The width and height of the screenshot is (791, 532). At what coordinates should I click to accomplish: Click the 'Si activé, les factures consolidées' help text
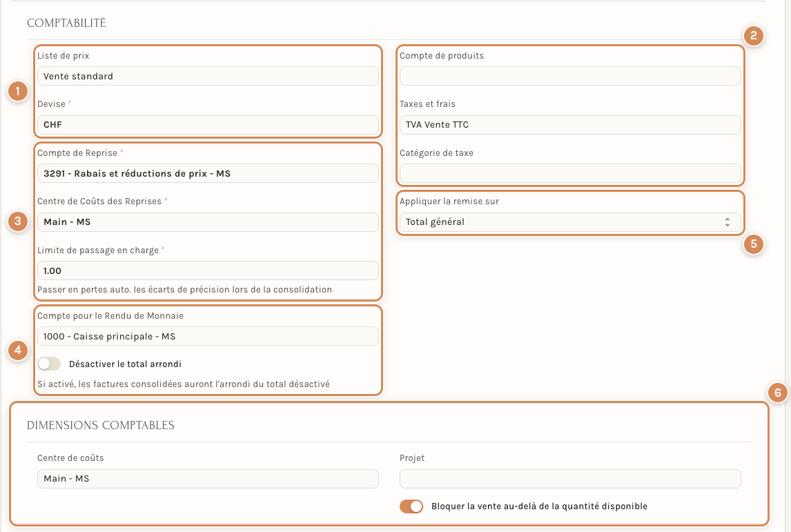point(184,384)
